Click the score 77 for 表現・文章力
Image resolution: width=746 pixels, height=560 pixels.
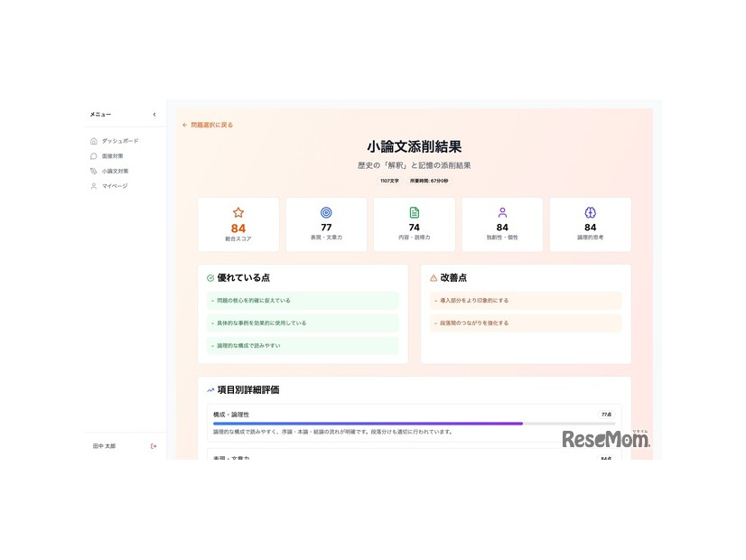(x=326, y=228)
